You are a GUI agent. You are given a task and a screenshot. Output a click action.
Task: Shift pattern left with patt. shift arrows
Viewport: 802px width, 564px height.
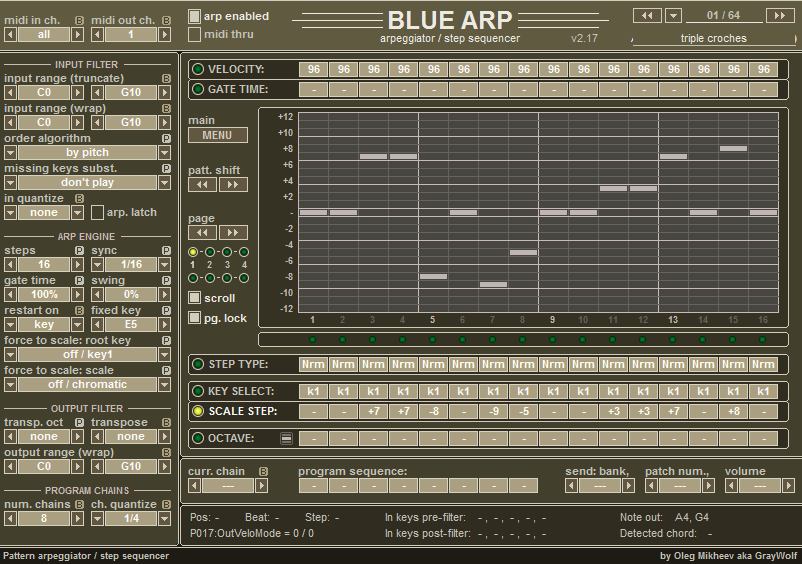coord(203,185)
